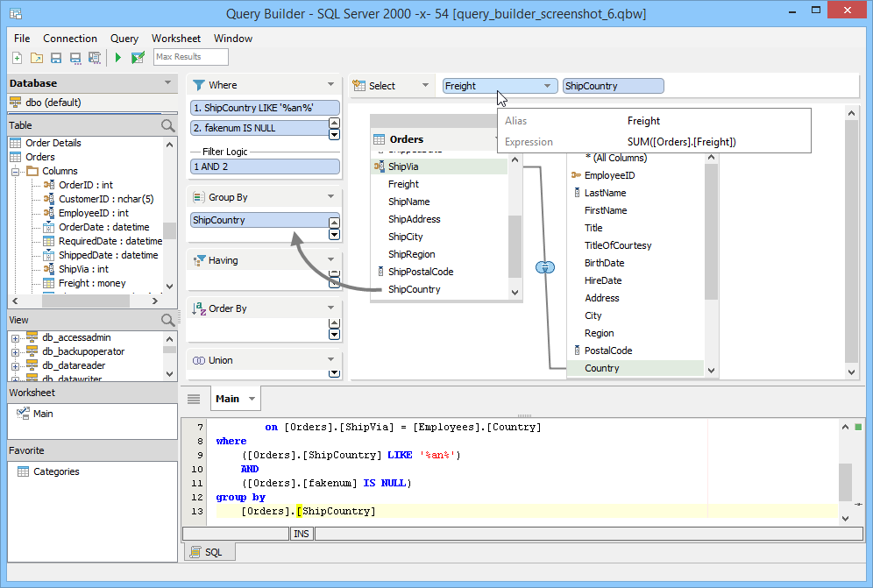Collapse the Columns folder in table tree
The image size is (873, 588).
(x=15, y=172)
